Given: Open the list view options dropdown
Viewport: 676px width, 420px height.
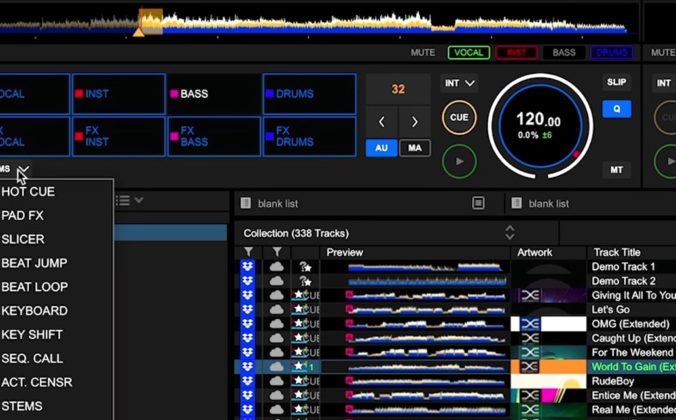Looking at the screenshot, I should (130, 201).
